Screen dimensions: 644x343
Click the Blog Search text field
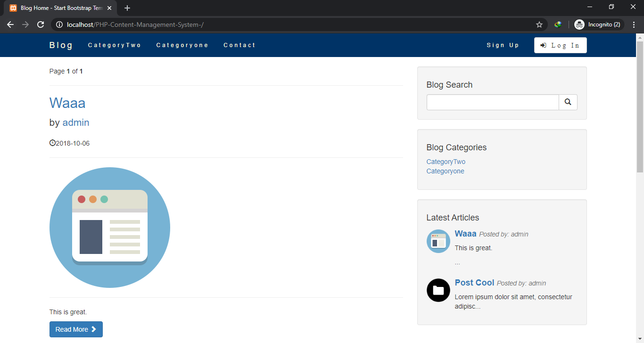[492, 102]
